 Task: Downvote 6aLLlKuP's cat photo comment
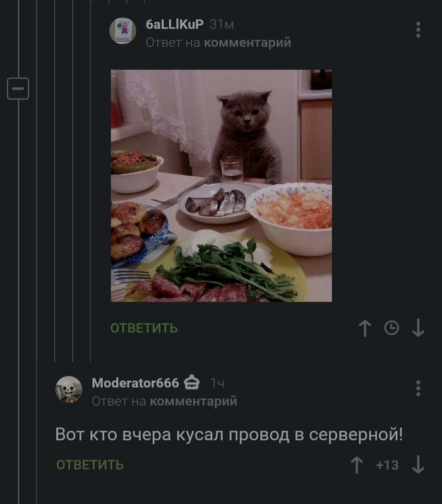coord(418,328)
